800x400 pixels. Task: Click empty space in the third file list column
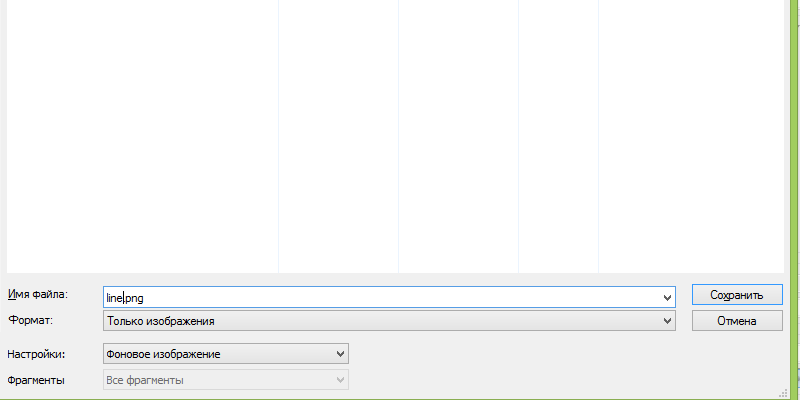point(458,130)
